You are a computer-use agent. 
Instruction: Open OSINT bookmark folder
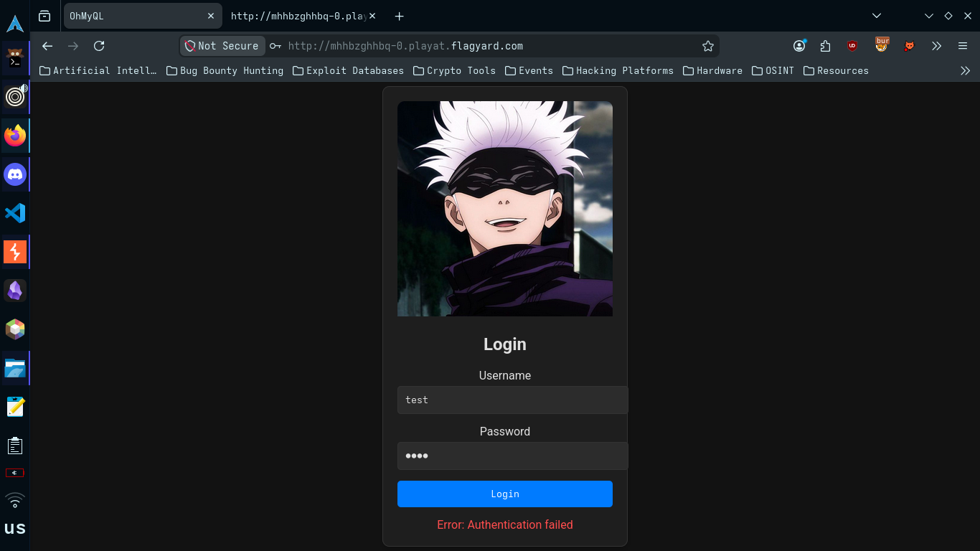(x=773, y=70)
